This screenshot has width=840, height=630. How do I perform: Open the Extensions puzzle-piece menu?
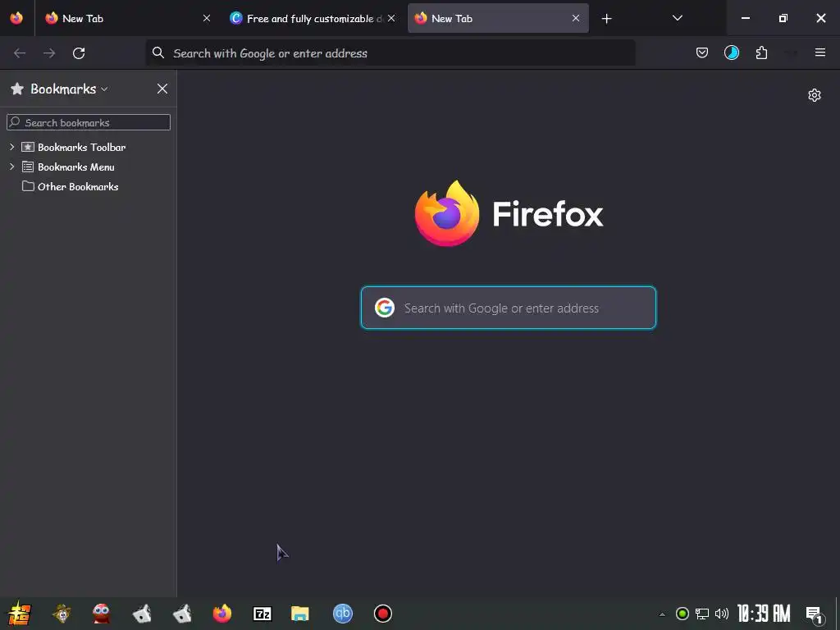point(761,52)
